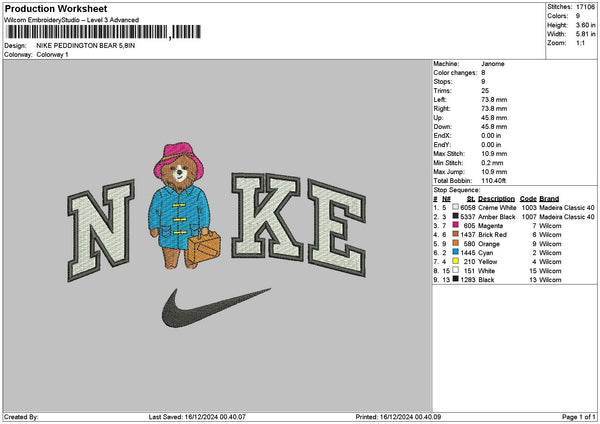Click the 'Production Worksheet' title
600x424 pixels.
[x=56, y=8]
